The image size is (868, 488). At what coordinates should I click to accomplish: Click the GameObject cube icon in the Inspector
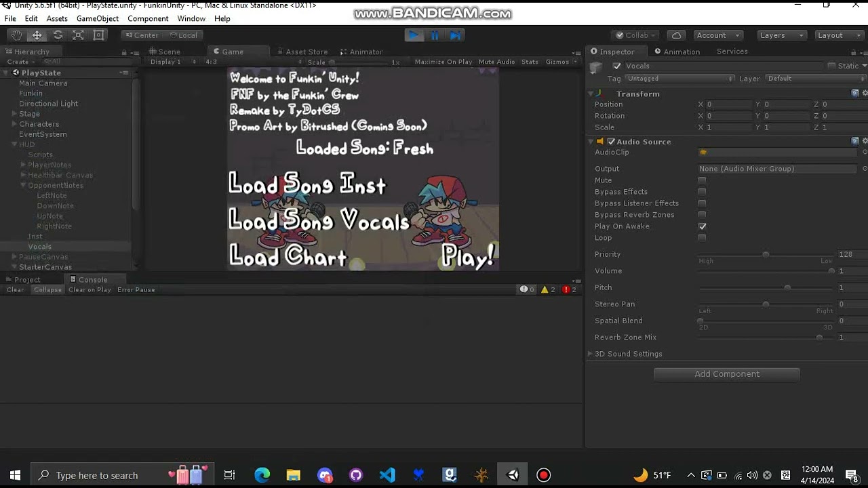pyautogui.click(x=596, y=67)
